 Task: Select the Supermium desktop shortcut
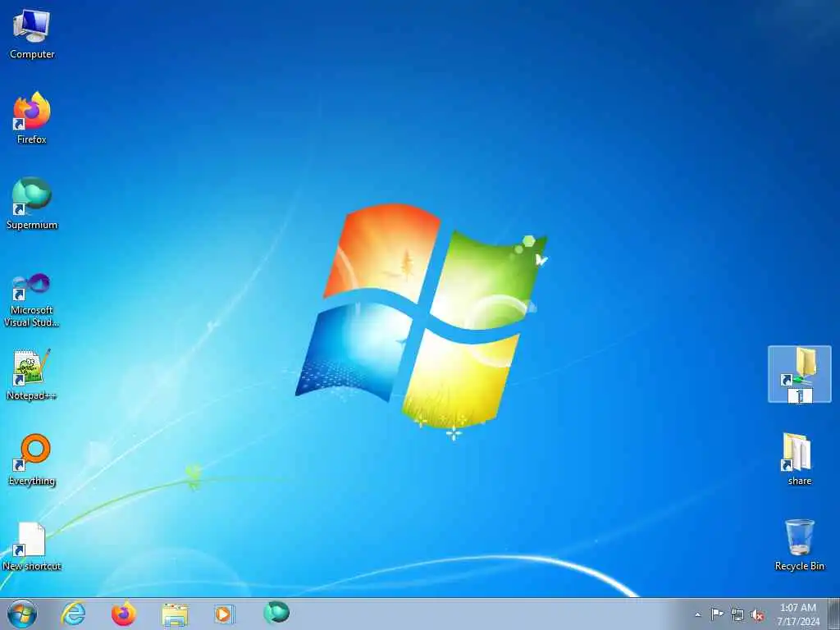(x=32, y=203)
